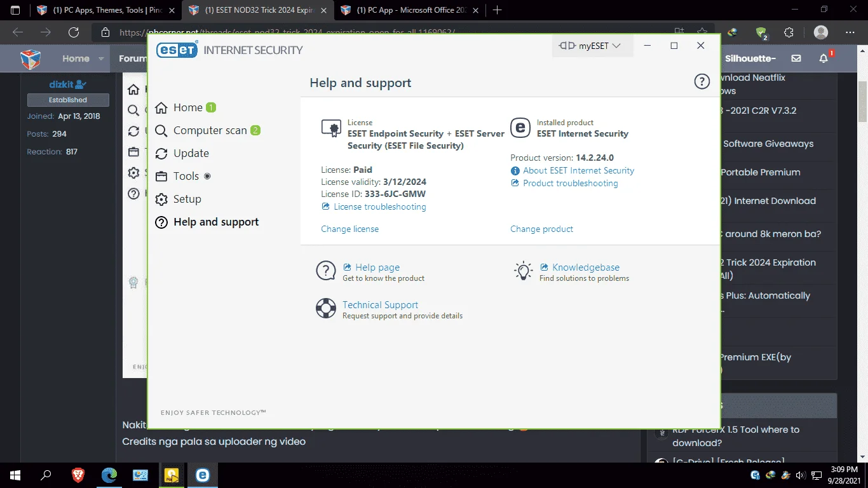This screenshot has height=488, width=868.
Task: Click the Technical Support lifebuoy icon
Action: point(326,308)
